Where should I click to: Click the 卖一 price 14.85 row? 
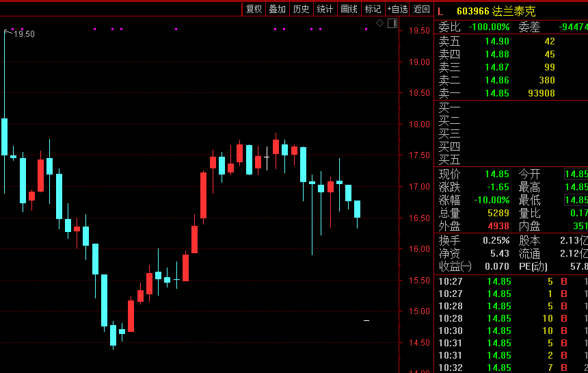497,93
